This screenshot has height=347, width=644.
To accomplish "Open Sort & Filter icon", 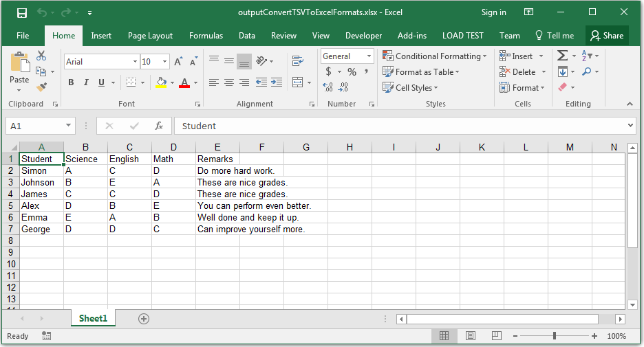I will pyautogui.click(x=588, y=56).
